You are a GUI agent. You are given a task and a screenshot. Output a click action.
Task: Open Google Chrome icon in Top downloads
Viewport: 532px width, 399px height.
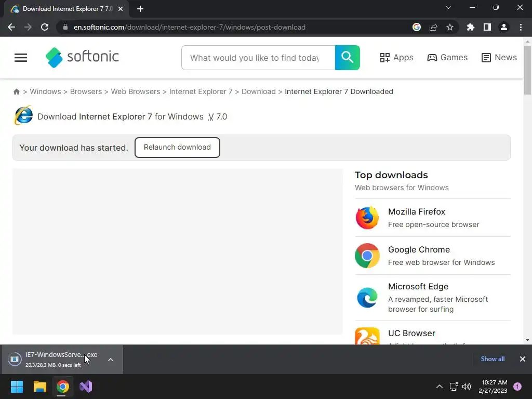367,256
